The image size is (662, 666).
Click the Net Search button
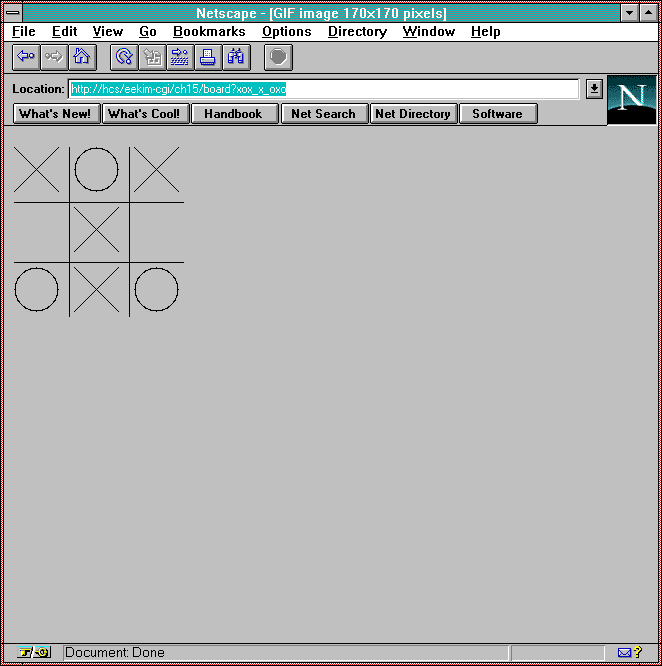323,114
